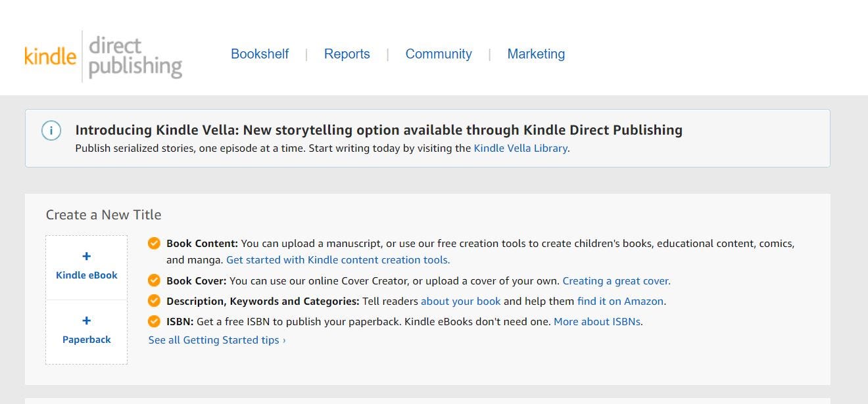Click the Description, Keywords and Categories label

(263, 302)
